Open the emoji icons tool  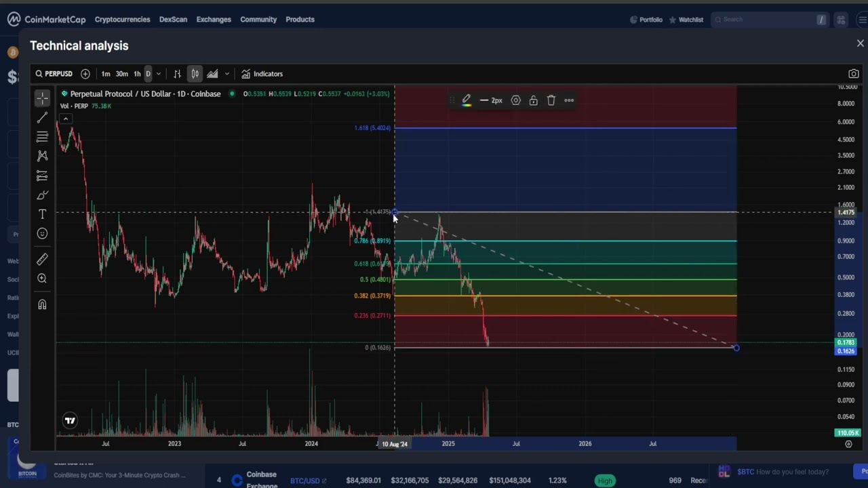coord(42,234)
